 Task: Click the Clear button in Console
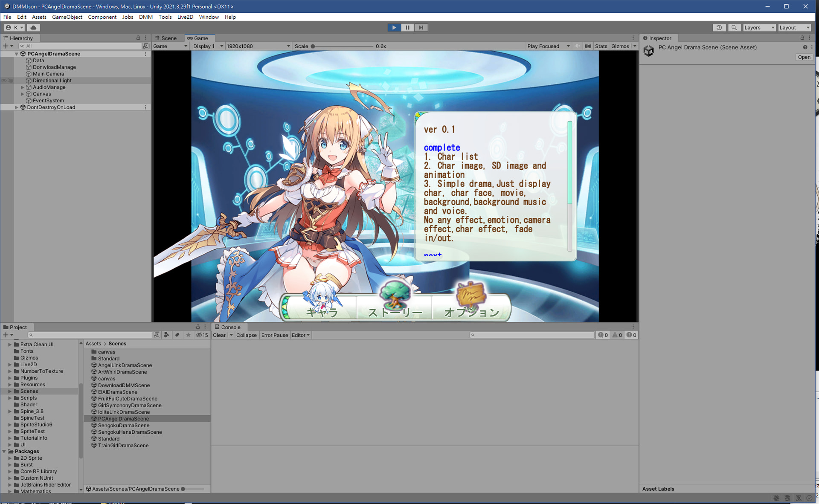pyautogui.click(x=219, y=335)
